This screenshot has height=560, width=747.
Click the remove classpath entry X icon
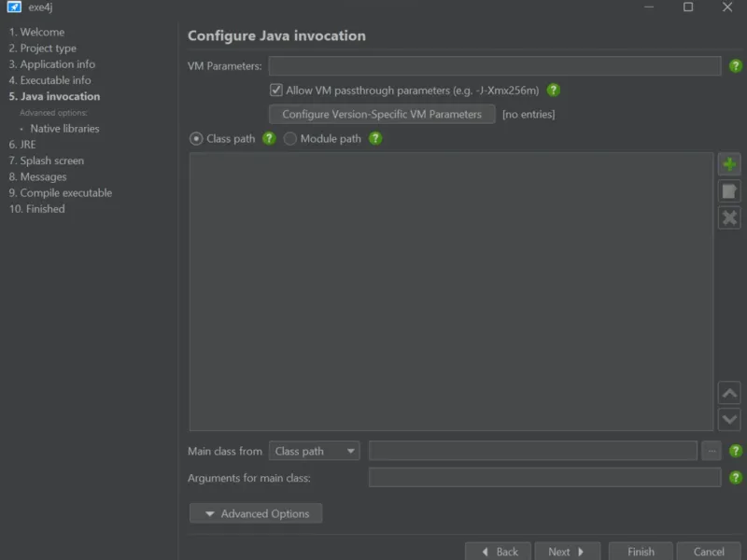coord(729,218)
